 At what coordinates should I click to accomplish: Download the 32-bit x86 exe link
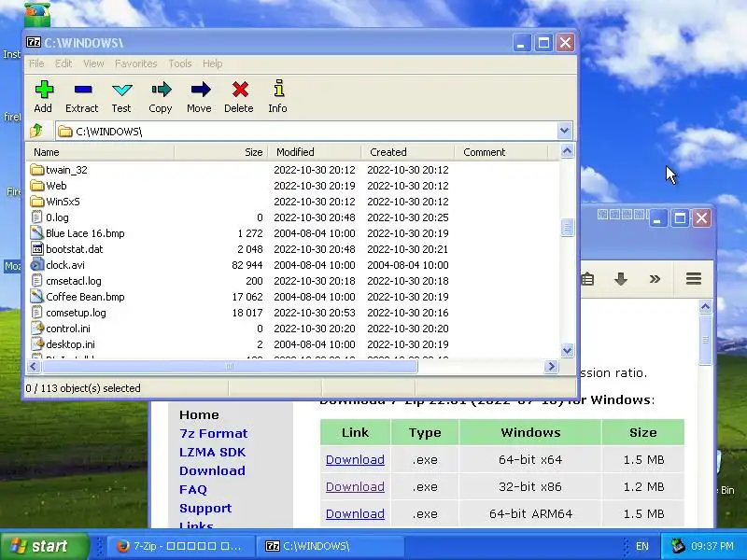[355, 486]
